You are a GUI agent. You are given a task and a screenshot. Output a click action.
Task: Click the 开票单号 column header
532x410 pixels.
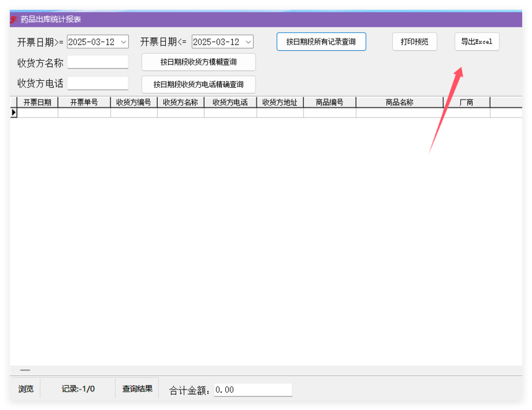(84, 103)
